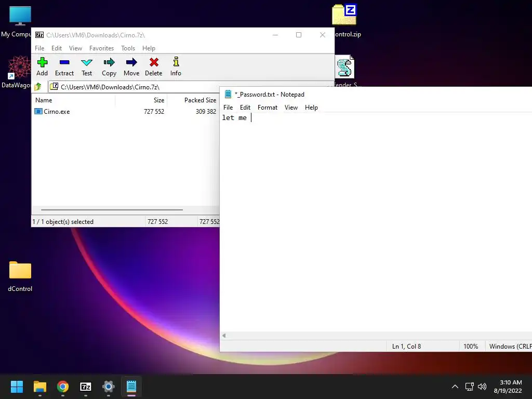The width and height of the screenshot is (532, 399).
Task: Click the 100% zoom status in Notepad
Action: point(471,347)
